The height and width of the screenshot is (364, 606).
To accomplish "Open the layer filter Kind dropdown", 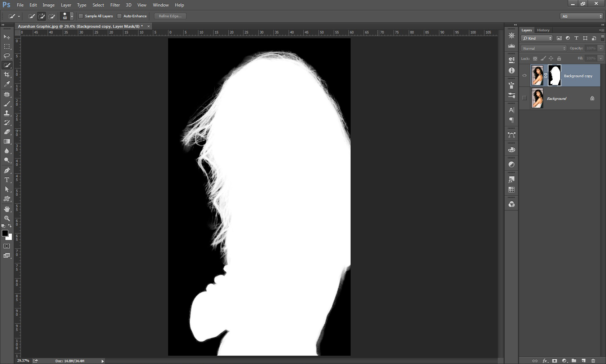I will tap(537, 38).
